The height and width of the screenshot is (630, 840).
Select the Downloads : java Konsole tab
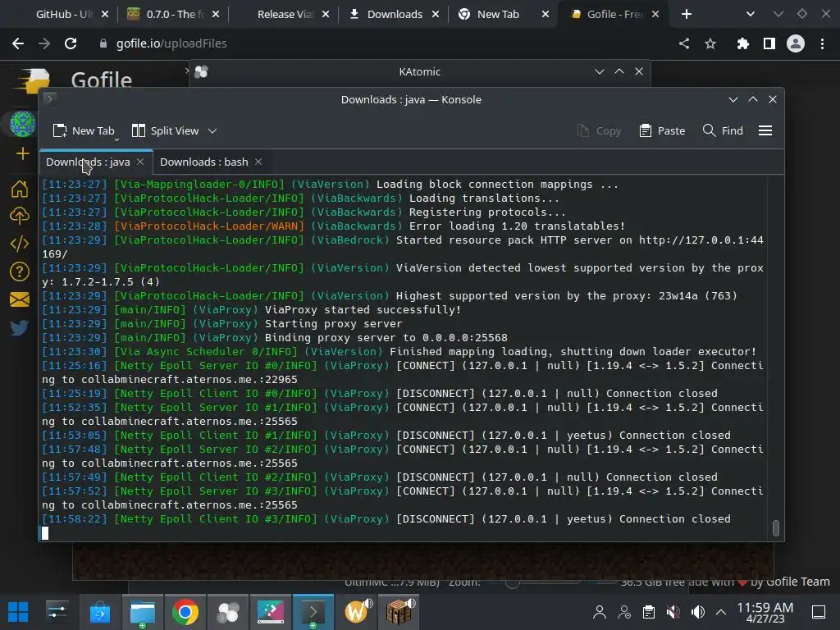(88, 162)
